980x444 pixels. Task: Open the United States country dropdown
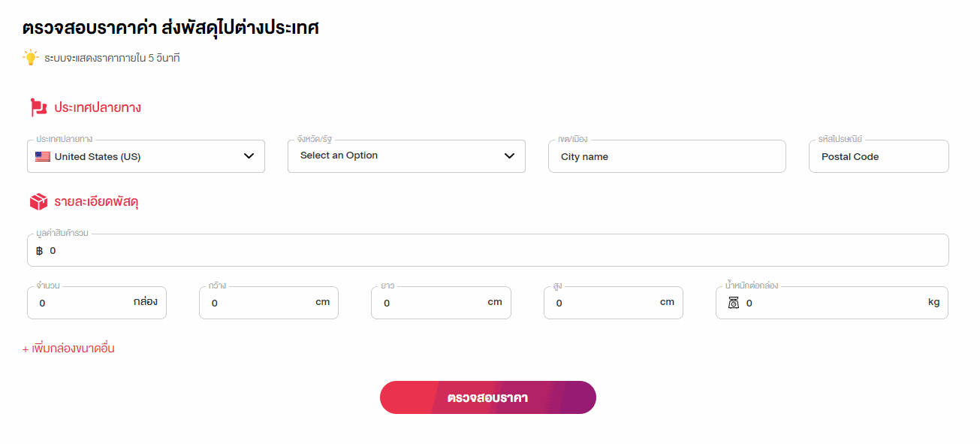click(146, 156)
